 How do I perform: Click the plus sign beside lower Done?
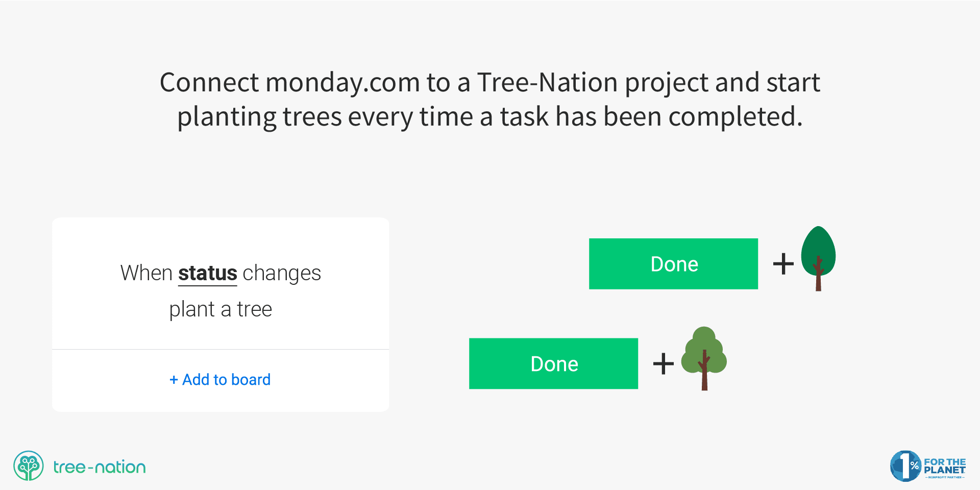663,363
